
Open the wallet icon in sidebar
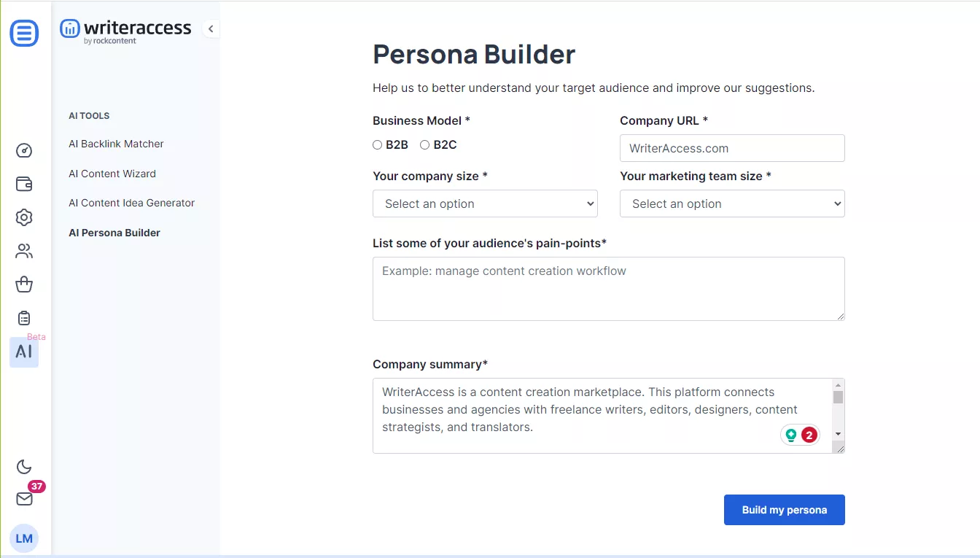point(24,184)
